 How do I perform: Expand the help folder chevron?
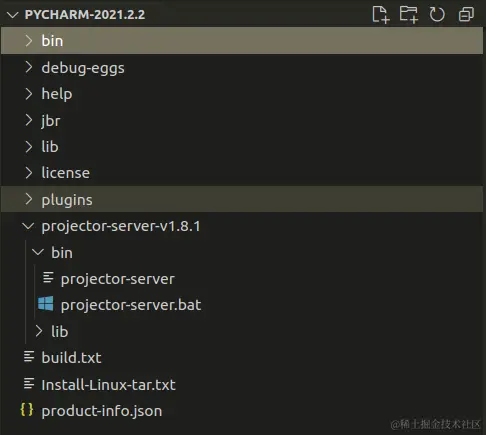click(x=29, y=94)
